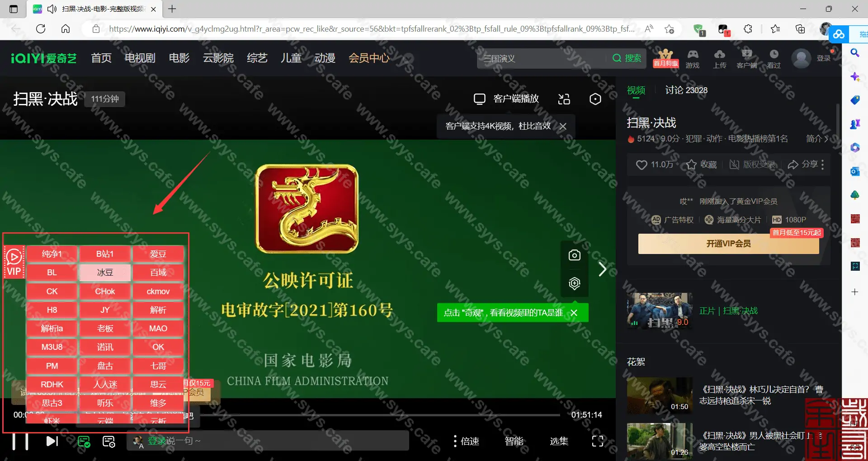Toggle the green danmaku on/off switch
This screenshot has height=461, width=868.
(84, 442)
